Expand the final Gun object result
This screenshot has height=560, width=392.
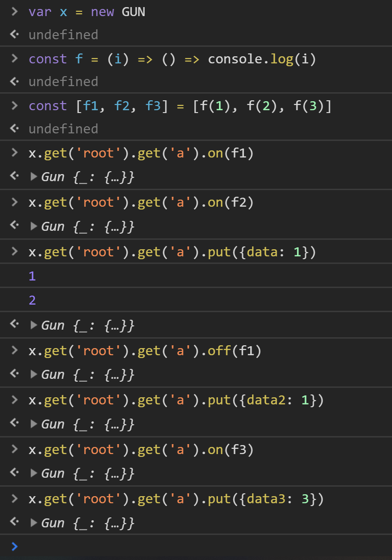pyautogui.click(x=35, y=522)
